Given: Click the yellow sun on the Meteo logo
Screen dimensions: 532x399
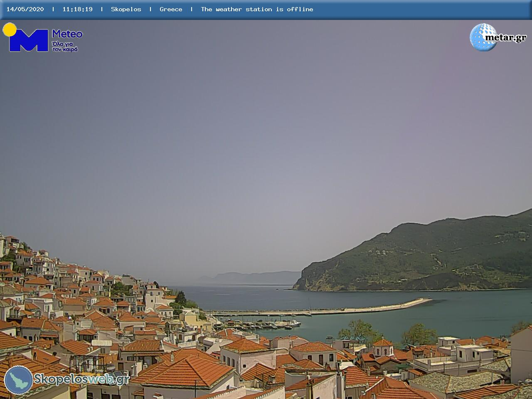Looking at the screenshot, I should [x=9, y=30].
